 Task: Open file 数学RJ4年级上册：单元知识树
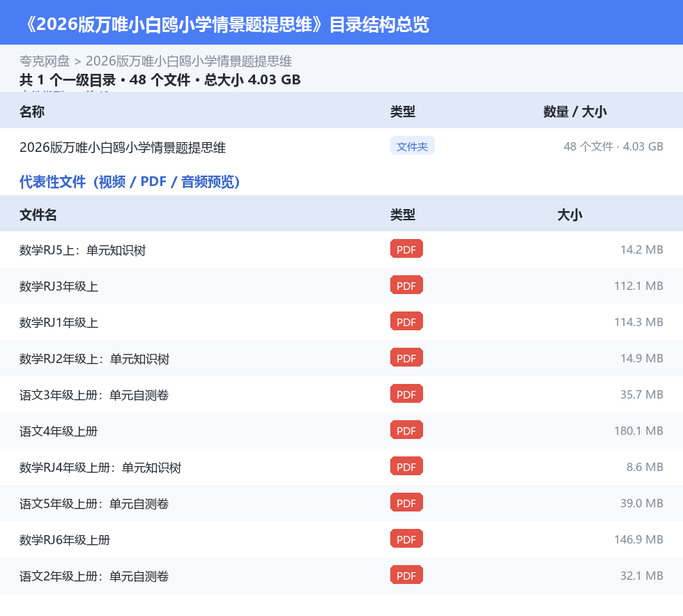[x=100, y=468]
